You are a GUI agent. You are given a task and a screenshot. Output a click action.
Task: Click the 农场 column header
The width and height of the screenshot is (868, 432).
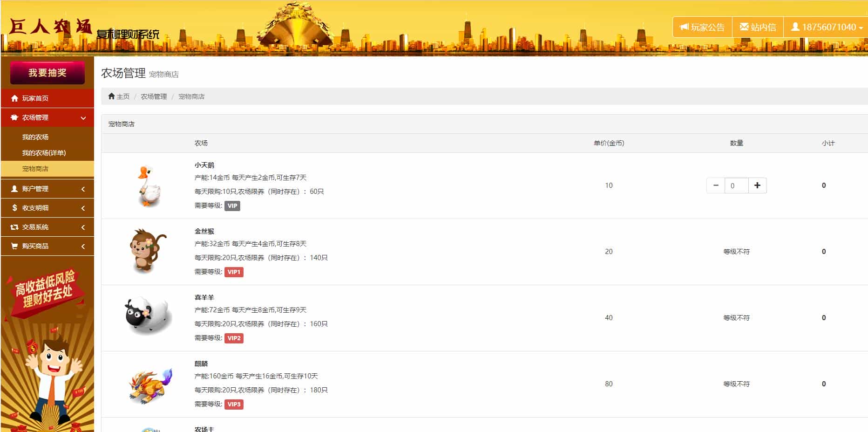(201, 143)
